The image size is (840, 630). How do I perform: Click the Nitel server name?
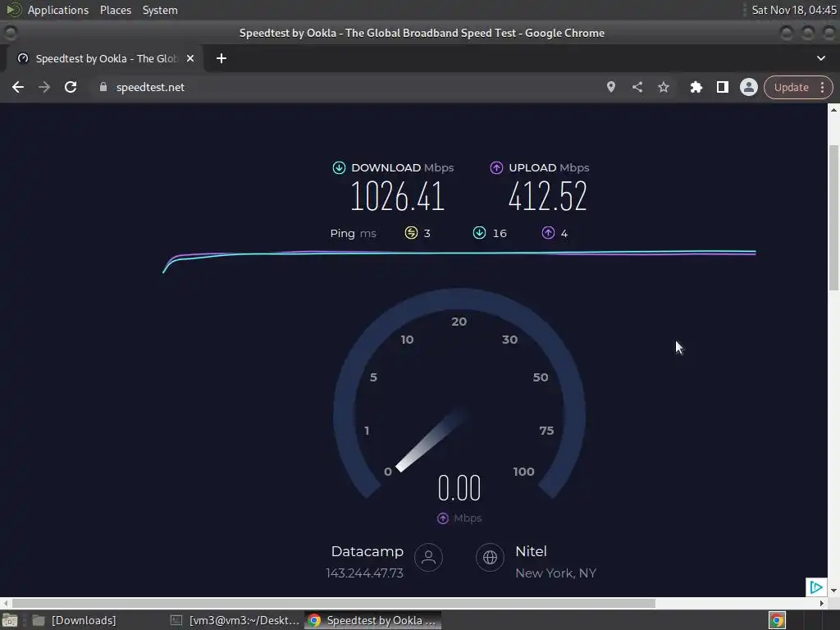(531, 551)
